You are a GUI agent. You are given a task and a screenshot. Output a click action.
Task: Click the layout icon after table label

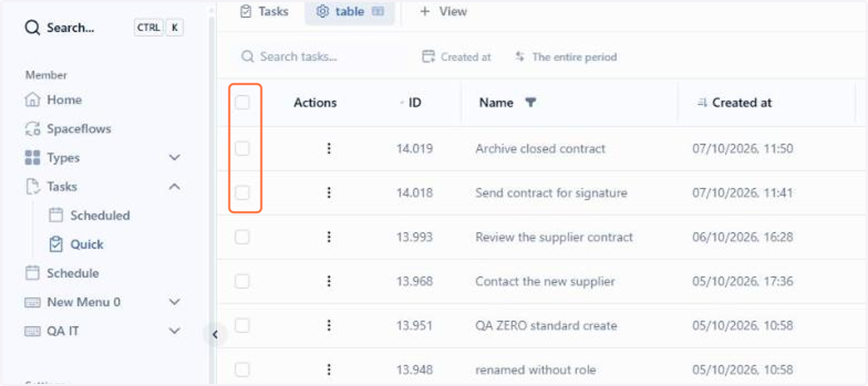[x=378, y=12]
